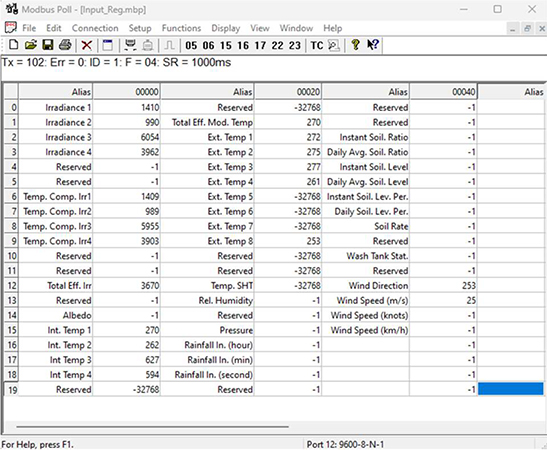This screenshot has height=450, width=547.
Task: Click the value 3670 cell
Action: (127, 285)
